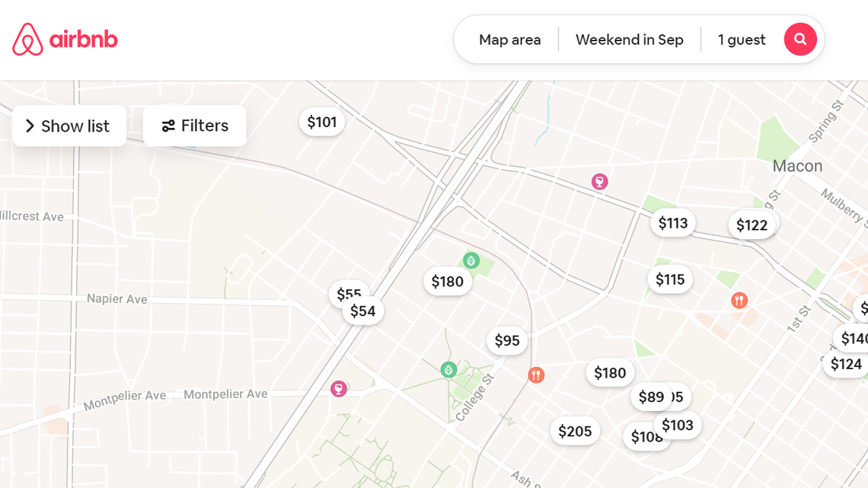Click the wine bar pin near Macon

pyautogui.click(x=600, y=181)
